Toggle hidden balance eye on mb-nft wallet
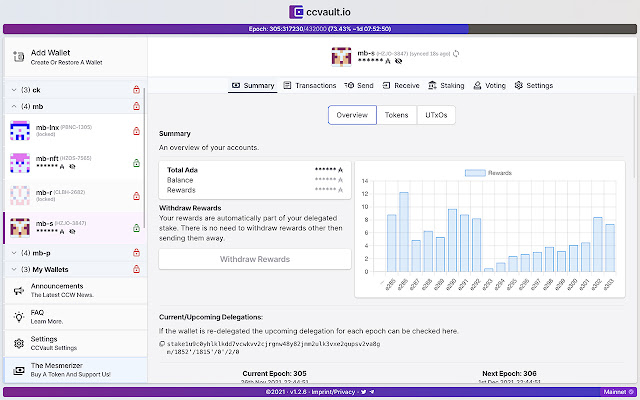640x400 pixels. coord(72,167)
